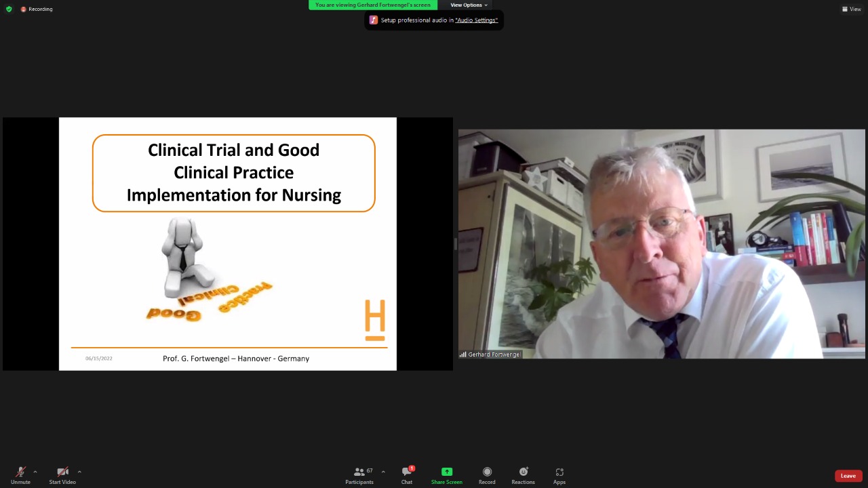Viewport: 868px width, 488px height.
Task: Change the View layout at top right
Action: point(851,9)
